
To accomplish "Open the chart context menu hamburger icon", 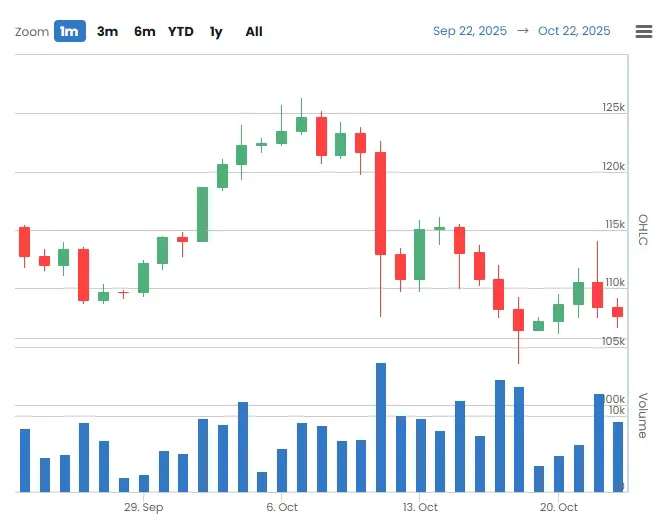I will click(x=644, y=31).
